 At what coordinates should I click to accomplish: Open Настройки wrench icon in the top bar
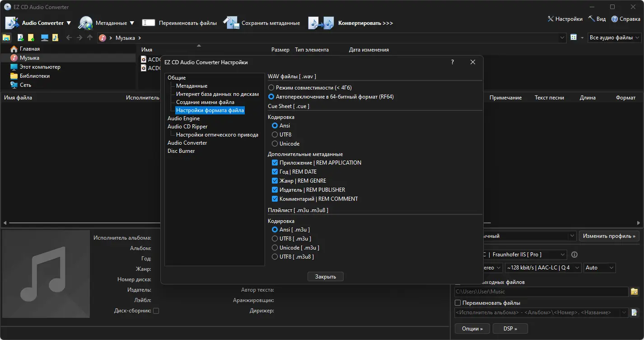(x=551, y=19)
